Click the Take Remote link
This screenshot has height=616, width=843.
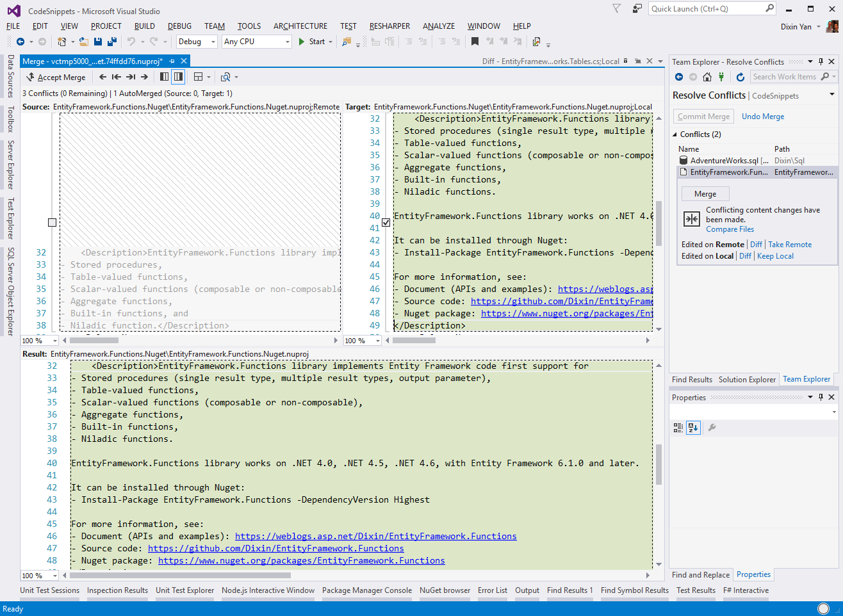[790, 245]
